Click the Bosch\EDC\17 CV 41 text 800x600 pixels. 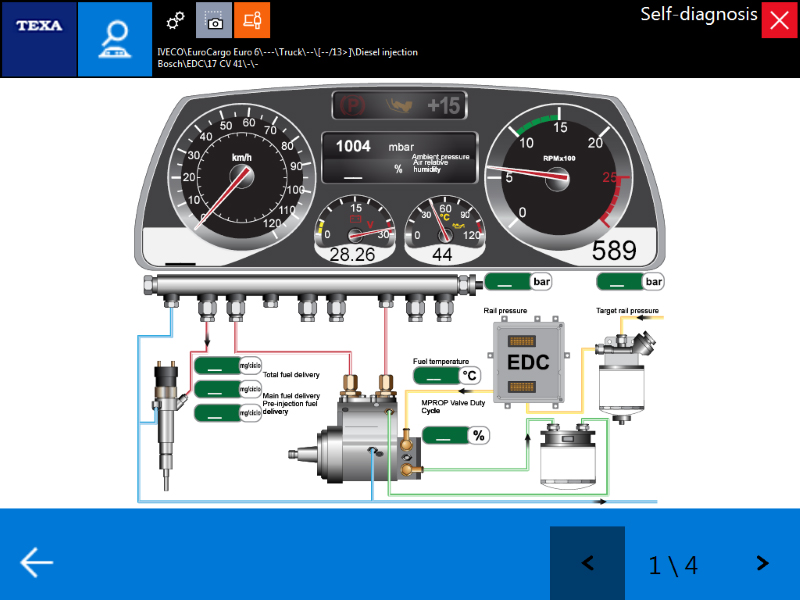point(208,64)
